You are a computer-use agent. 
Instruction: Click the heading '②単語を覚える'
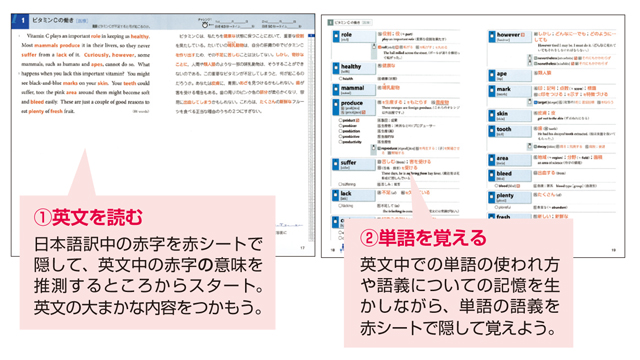[x=423, y=238]
